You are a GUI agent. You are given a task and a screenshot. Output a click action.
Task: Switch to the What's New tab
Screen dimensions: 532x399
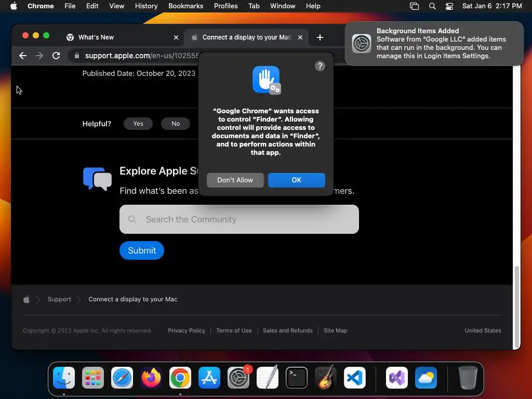(x=122, y=37)
